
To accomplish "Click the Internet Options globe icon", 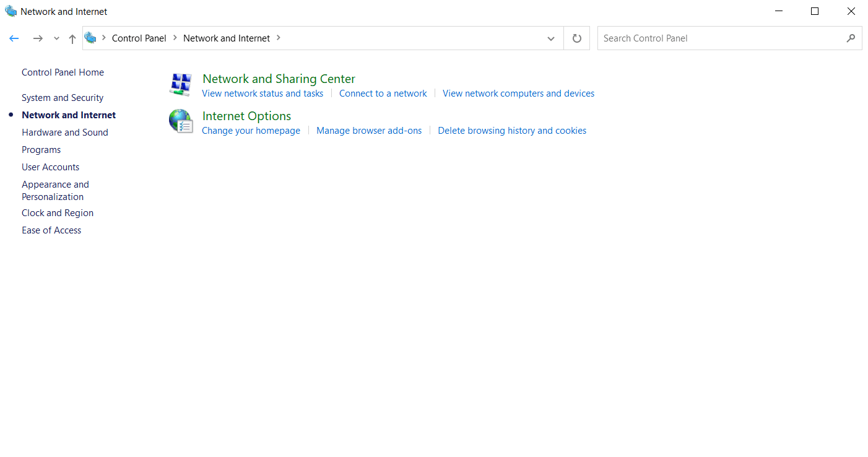I will 180,121.
